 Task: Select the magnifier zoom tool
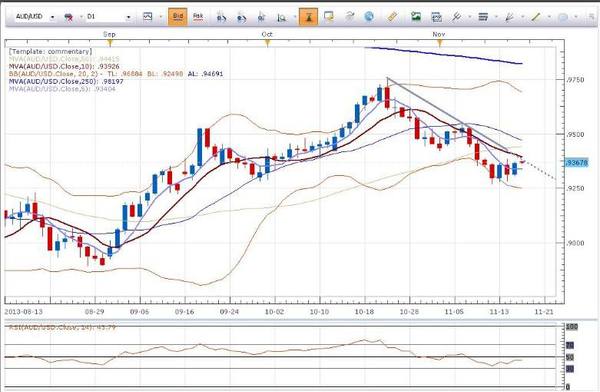click(x=281, y=17)
